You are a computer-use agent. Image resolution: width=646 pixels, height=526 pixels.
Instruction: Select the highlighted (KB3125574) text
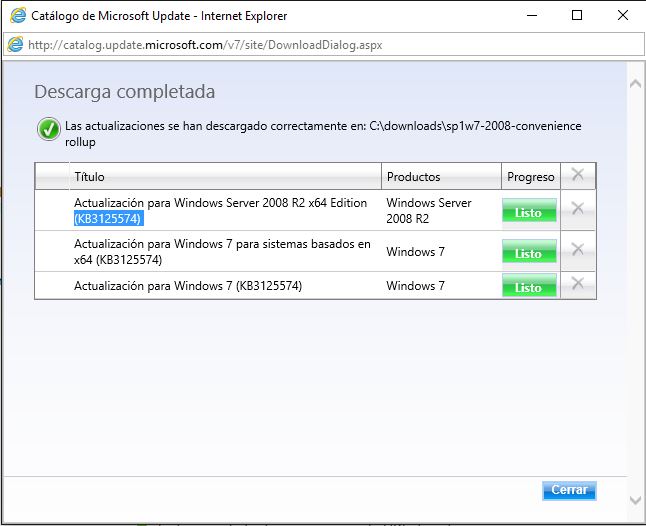coord(108,218)
